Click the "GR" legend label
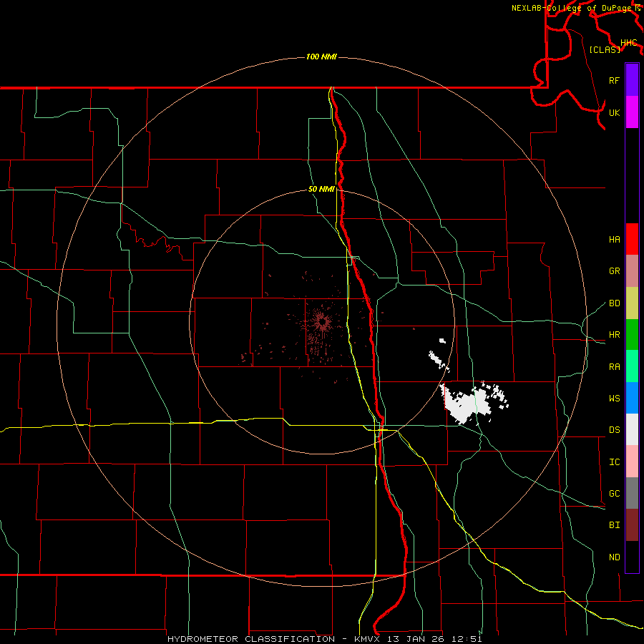This screenshot has height=644, width=644. [614, 270]
